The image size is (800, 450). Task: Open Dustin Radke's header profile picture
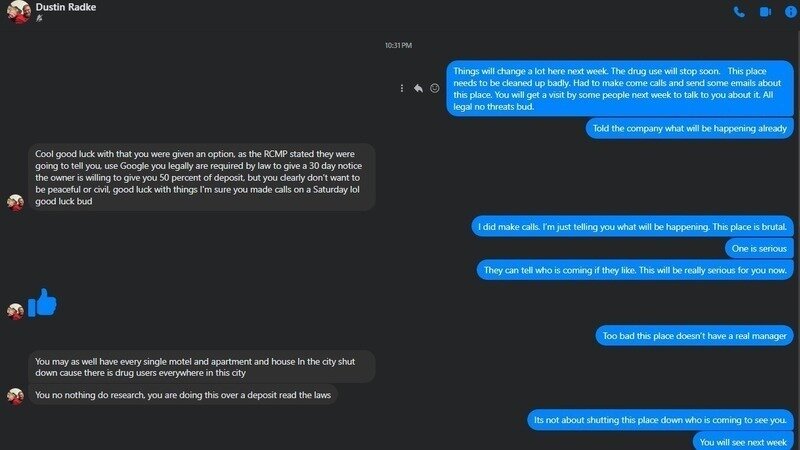click(17, 12)
